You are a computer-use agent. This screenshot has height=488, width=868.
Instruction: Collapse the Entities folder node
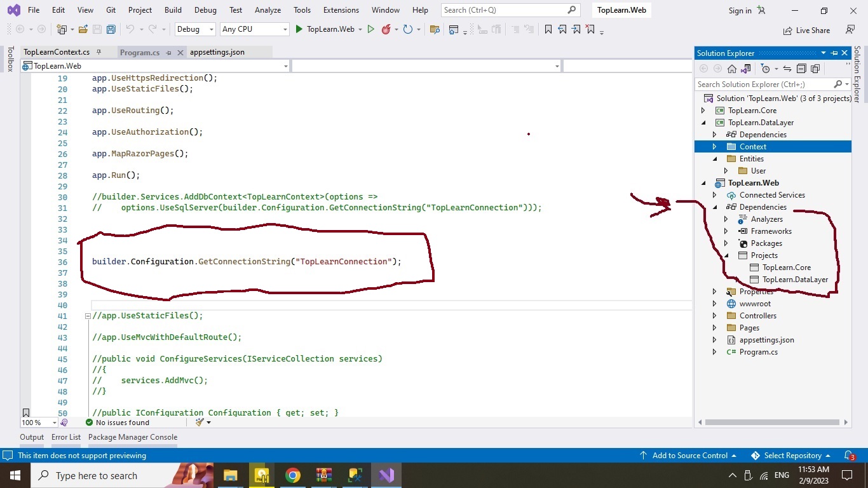714,159
